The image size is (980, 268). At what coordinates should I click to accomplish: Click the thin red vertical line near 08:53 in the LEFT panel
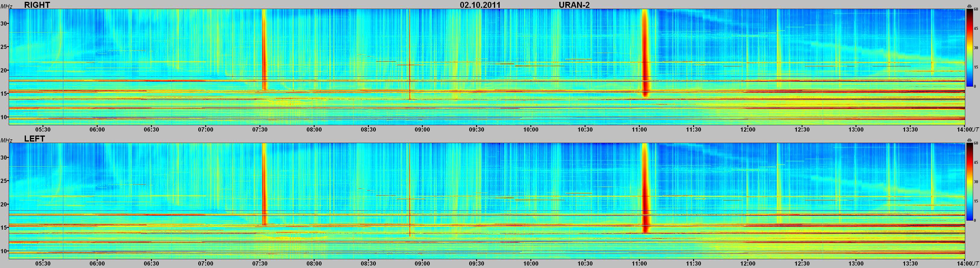coord(409,190)
